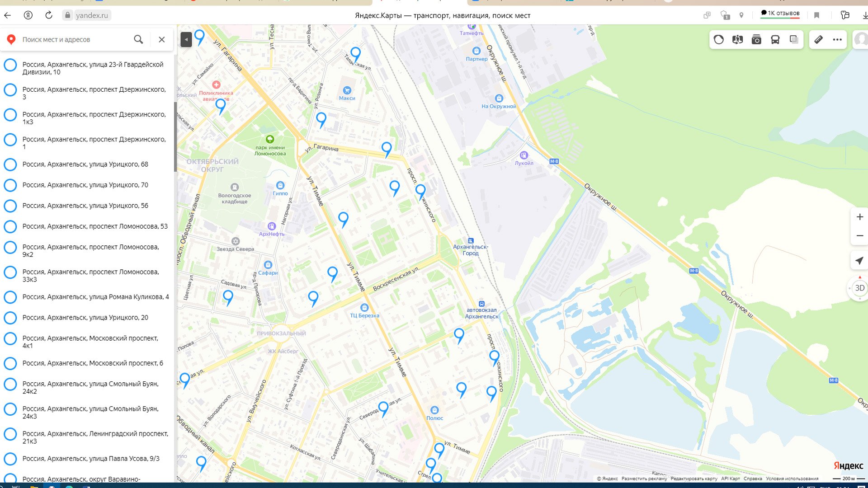Open Разместить рекламу link
Screen dimensions: 868x488
coord(644,479)
